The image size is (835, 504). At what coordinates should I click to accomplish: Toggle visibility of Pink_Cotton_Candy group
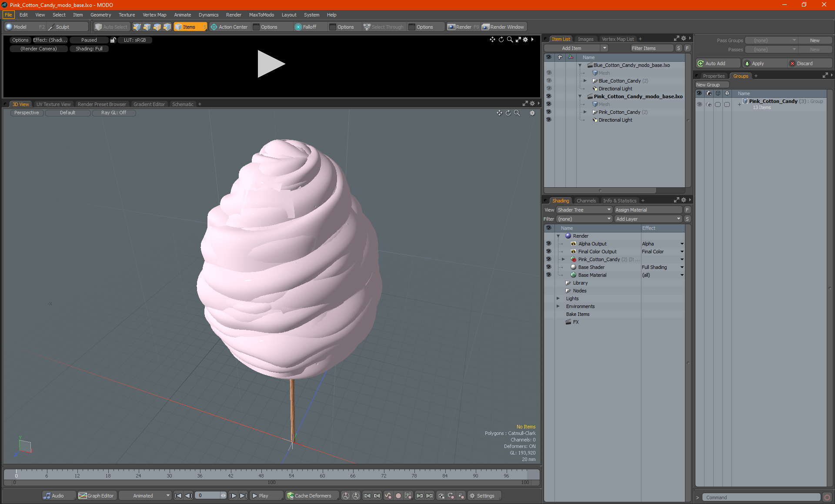(x=699, y=104)
